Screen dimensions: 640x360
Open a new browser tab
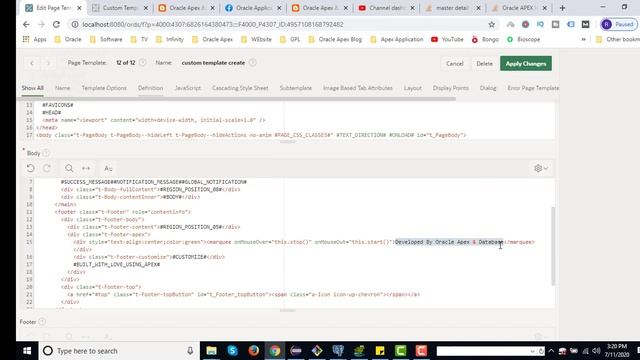[562, 8]
